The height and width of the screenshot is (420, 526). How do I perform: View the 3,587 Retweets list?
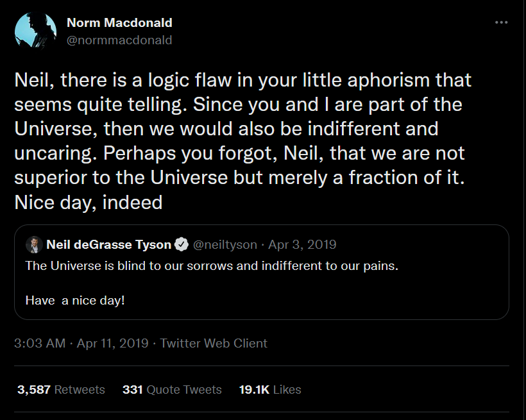point(61,389)
